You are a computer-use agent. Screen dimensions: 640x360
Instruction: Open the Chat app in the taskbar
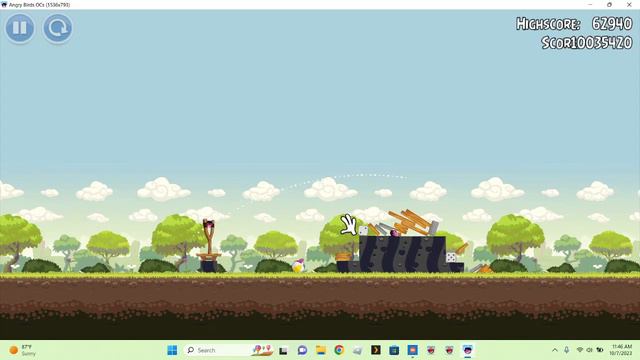[x=302, y=350]
